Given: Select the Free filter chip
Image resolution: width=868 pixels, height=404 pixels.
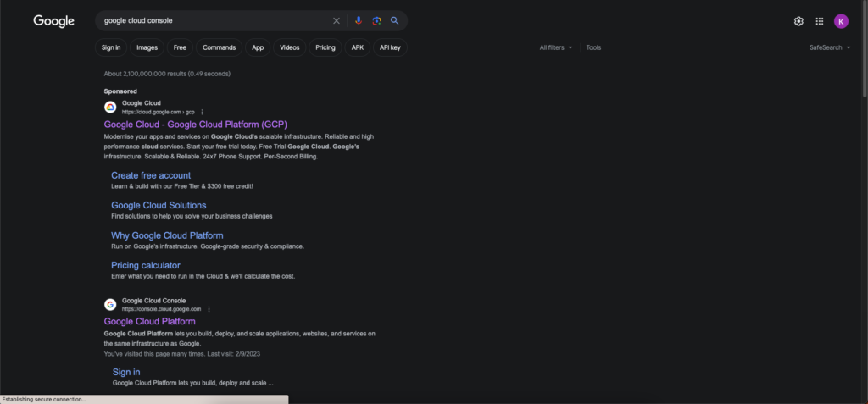Looking at the screenshot, I should click(x=180, y=47).
